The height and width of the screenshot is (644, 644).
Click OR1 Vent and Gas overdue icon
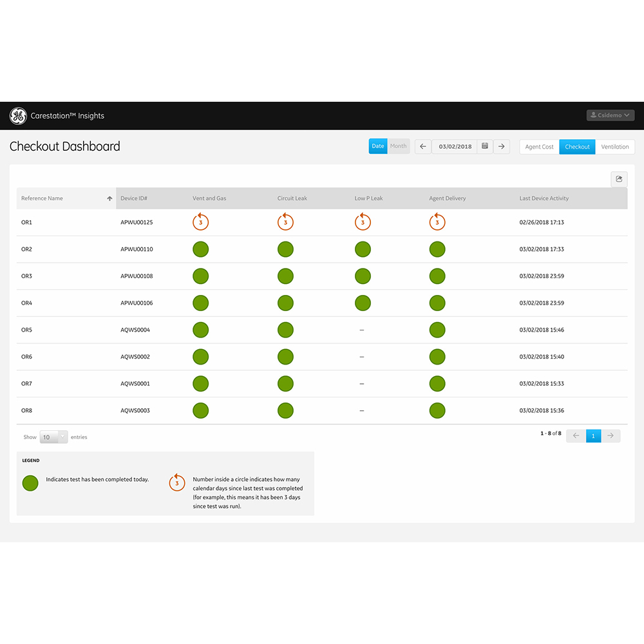pyautogui.click(x=200, y=222)
